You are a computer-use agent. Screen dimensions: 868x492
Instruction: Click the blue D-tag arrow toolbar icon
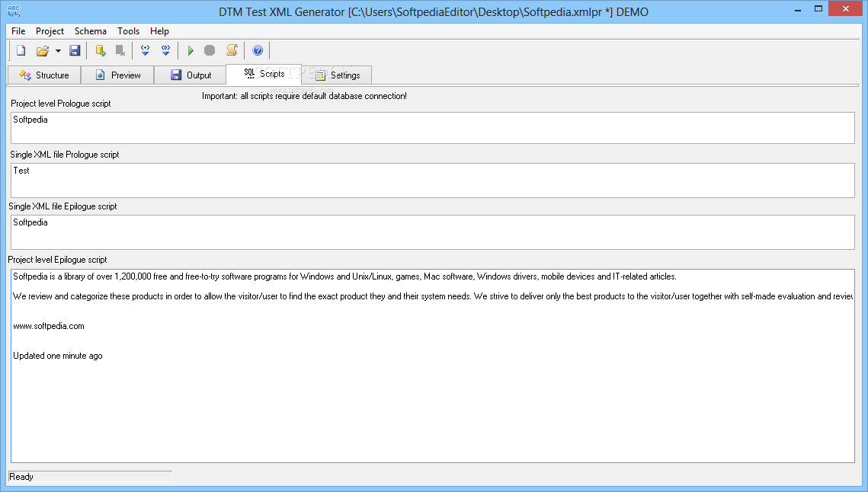(165, 51)
